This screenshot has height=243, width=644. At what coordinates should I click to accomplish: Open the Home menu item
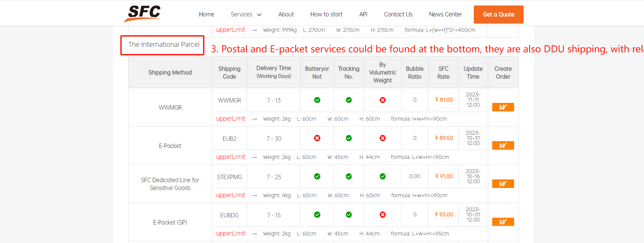[x=206, y=14]
